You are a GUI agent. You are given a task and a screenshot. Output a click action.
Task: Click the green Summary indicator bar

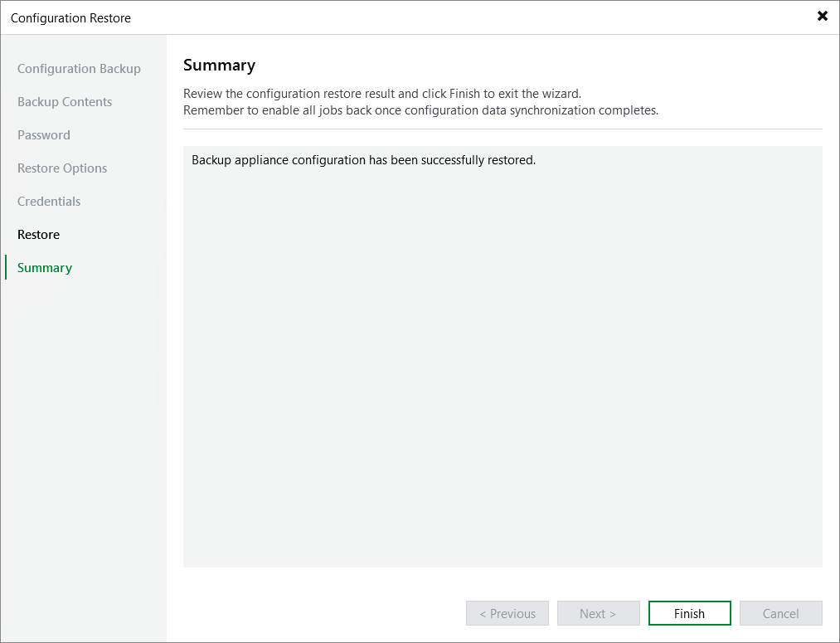pos(7,267)
